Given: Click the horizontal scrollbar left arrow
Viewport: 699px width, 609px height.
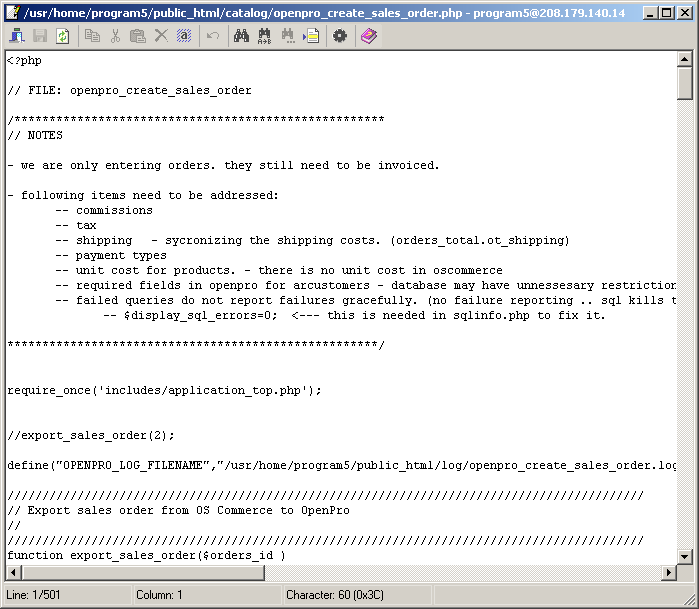Looking at the screenshot, I should click(13, 573).
